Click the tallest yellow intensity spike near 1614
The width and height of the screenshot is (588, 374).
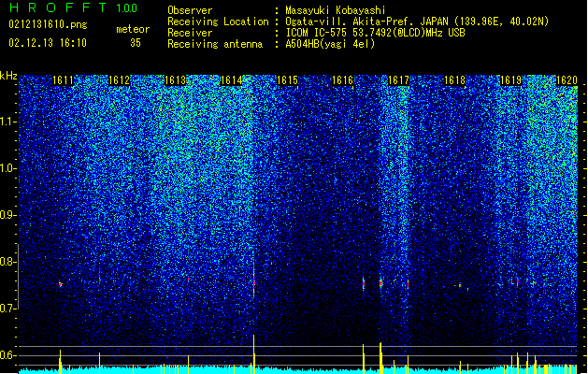[254, 354]
